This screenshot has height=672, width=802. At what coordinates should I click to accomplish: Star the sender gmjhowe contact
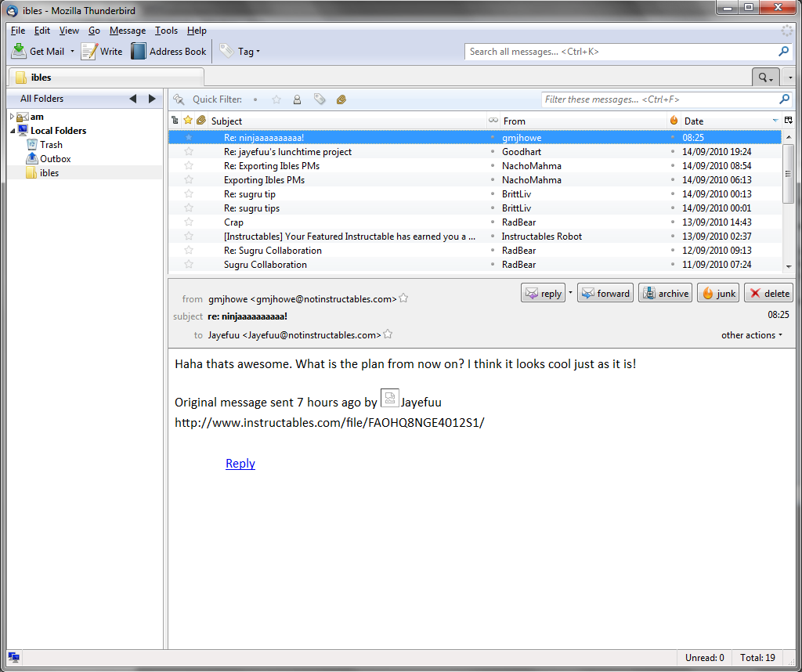pos(403,298)
